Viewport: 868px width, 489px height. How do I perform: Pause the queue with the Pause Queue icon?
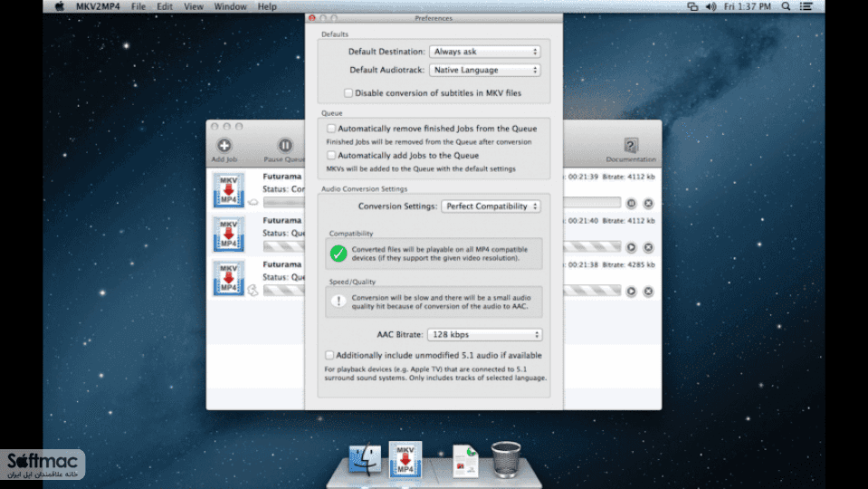tap(285, 146)
